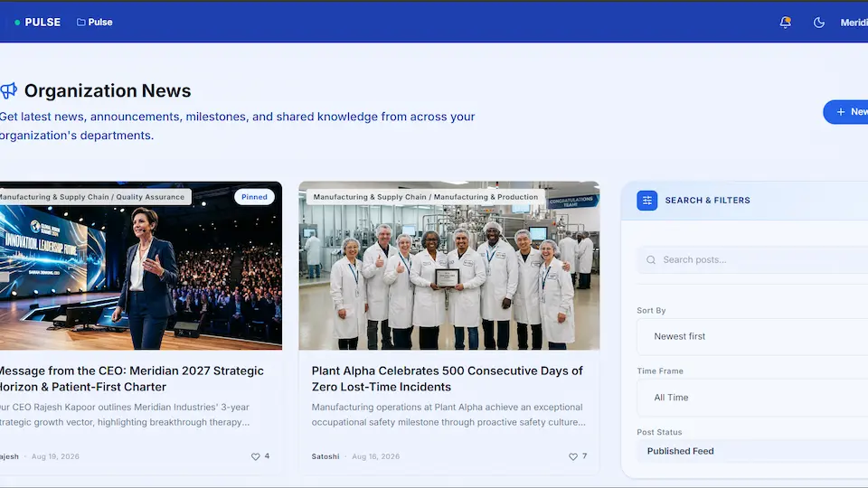Click the Organization News heading
This screenshot has height=488, width=868.
[108, 90]
